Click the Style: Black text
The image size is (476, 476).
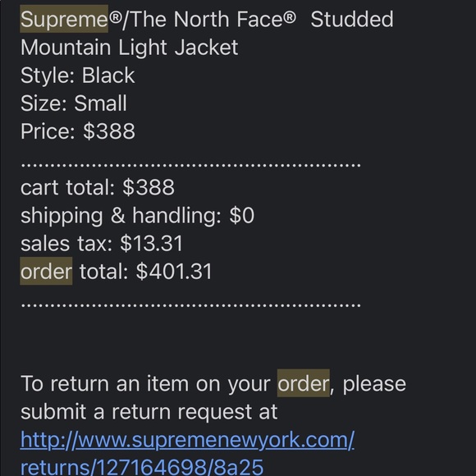point(77,76)
